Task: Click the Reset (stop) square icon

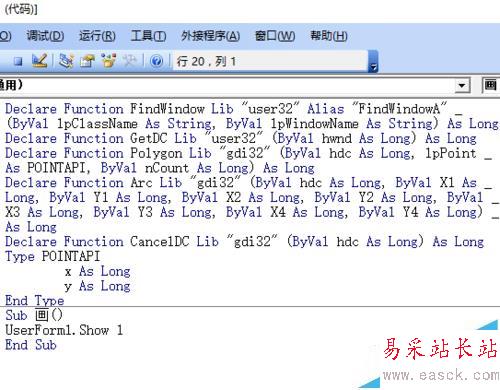Action: click(18, 61)
